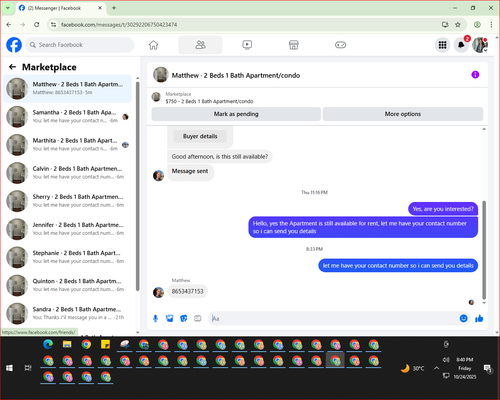Show hidden system tray icons
The height and width of the screenshot is (400, 500).
[436, 368]
